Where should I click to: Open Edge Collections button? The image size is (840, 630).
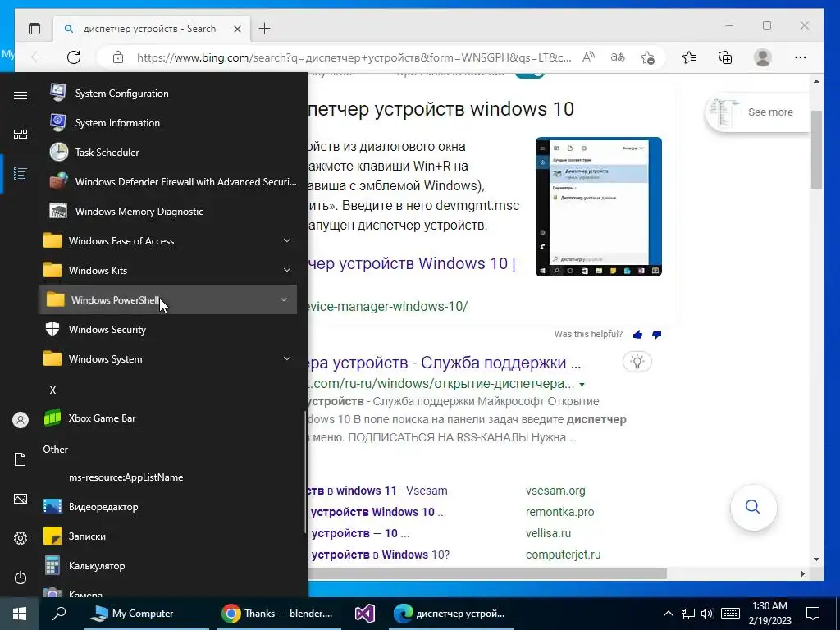[725, 57]
